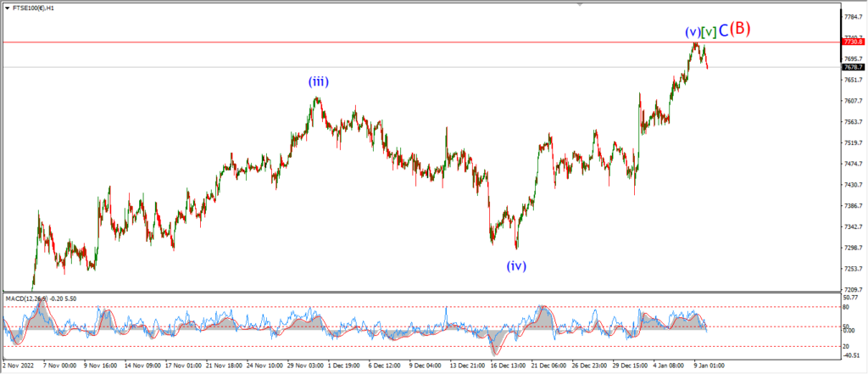
Task: Click the MACD 80 level dashed line
Action: click(420, 306)
